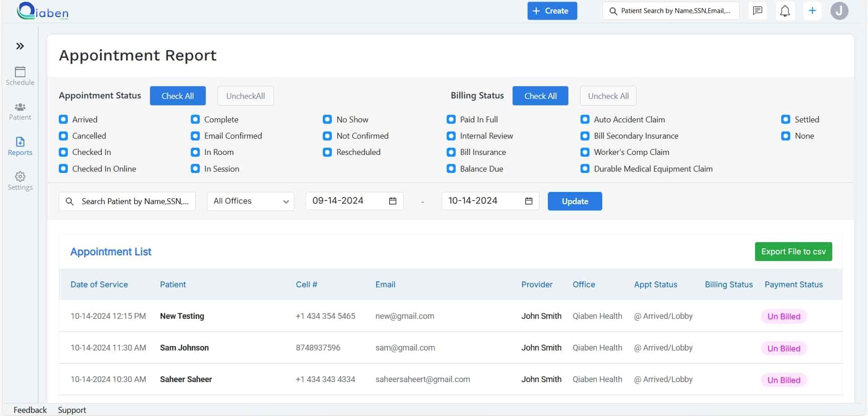Image resolution: width=868 pixels, height=416 pixels.
Task: Click the plus icon next to bell
Action: tap(812, 10)
